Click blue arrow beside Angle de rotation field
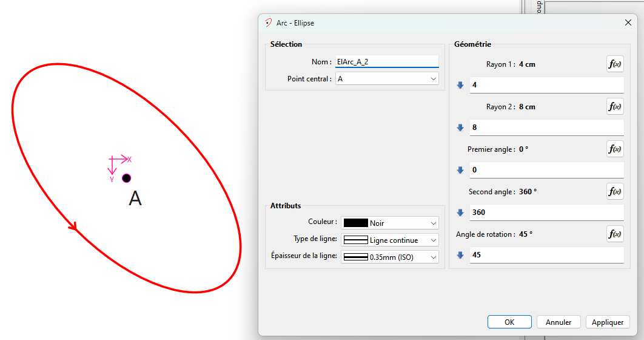This screenshot has height=340, width=644. pyautogui.click(x=460, y=255)
